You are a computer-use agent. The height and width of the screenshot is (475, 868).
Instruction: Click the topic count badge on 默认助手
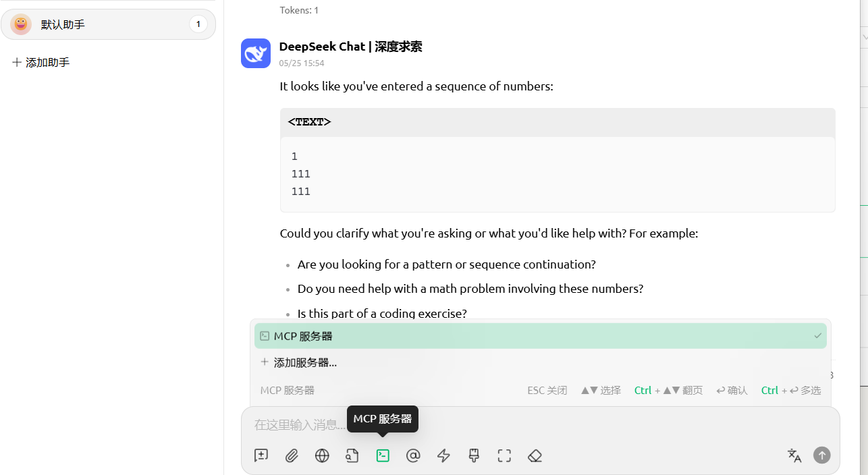point(198,24)
